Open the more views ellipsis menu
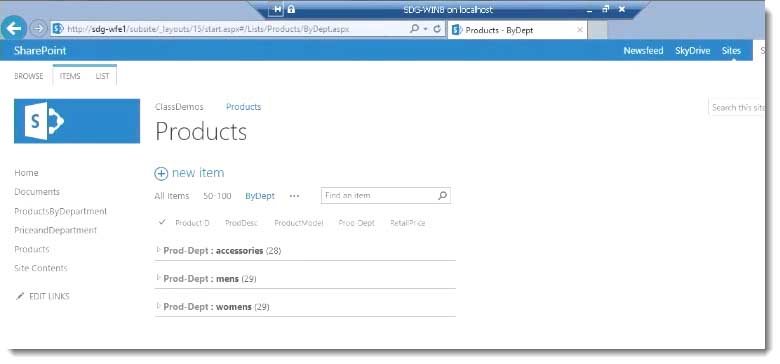780x364 pixels. pos(294,196)
